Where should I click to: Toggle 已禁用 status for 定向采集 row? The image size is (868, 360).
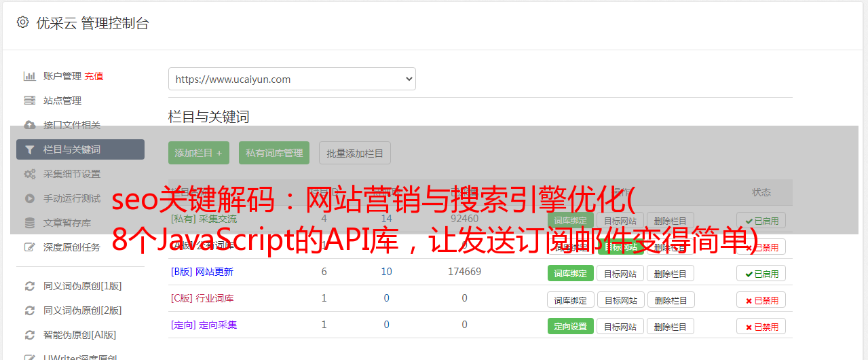(761, 327)
